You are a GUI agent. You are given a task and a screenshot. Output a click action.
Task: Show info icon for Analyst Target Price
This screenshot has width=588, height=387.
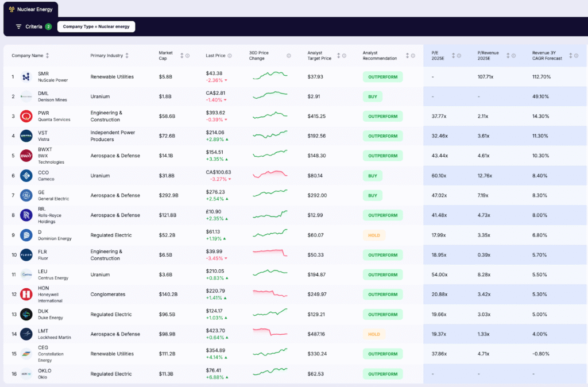[x=344, y=56]
